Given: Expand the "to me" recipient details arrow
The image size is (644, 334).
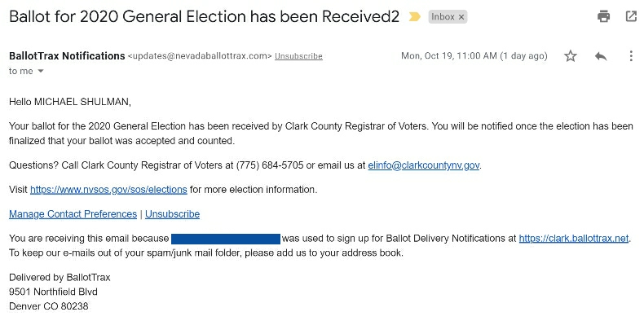Looking at the screenshot, I should pos(41,72).
